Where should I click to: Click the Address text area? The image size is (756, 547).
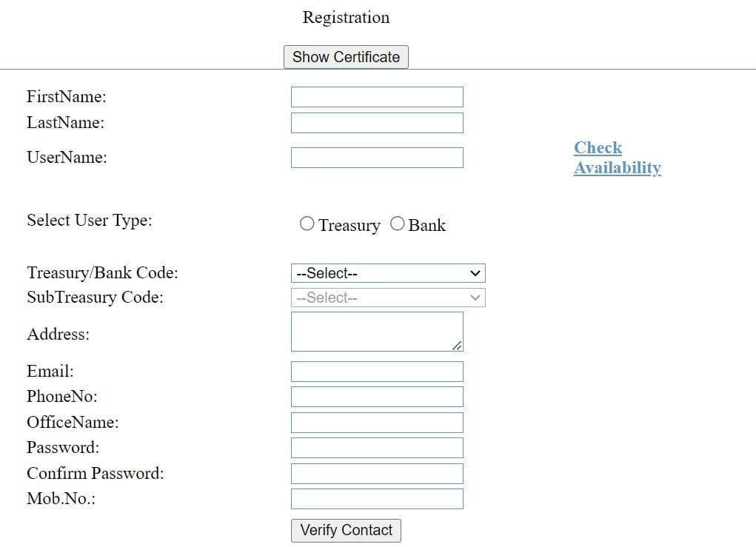click(x=377, y=331)
